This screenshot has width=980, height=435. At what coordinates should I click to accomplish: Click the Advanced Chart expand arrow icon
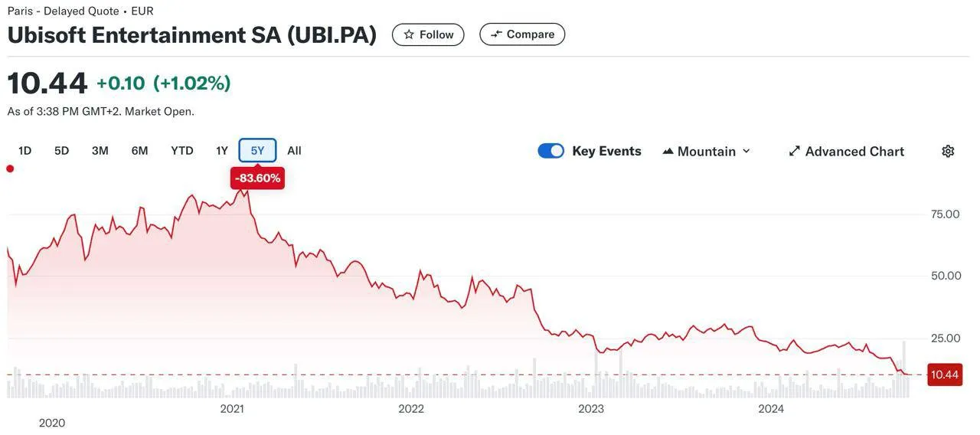[x=795, y=152]
